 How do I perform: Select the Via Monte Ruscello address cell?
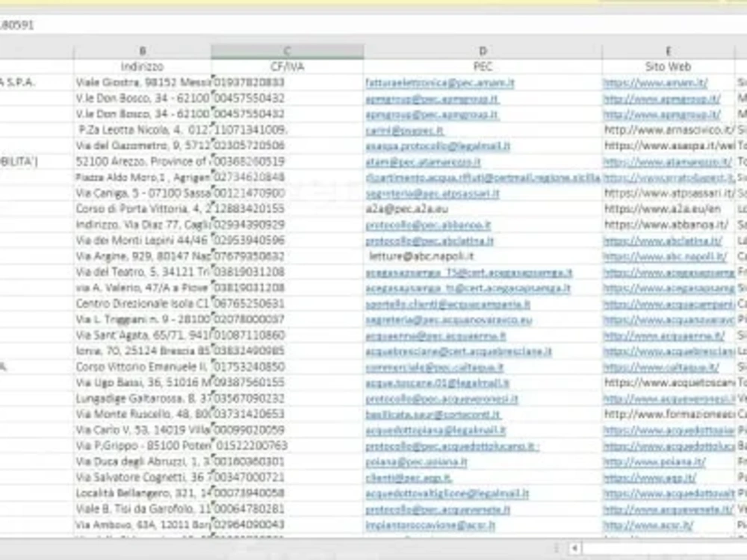[x=143, y=414]
